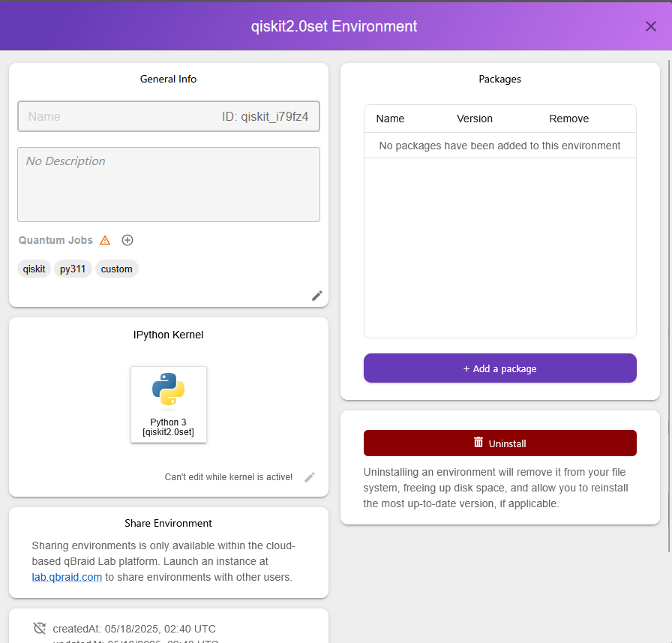Click the Version column header in Packages
672x643 pixels.
(x=475, y=119)
